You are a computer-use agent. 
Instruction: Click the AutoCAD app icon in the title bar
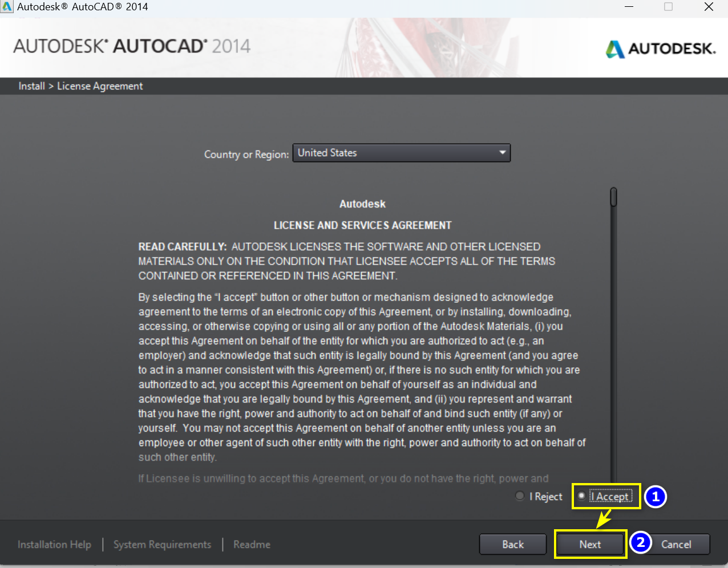point(7,7)
